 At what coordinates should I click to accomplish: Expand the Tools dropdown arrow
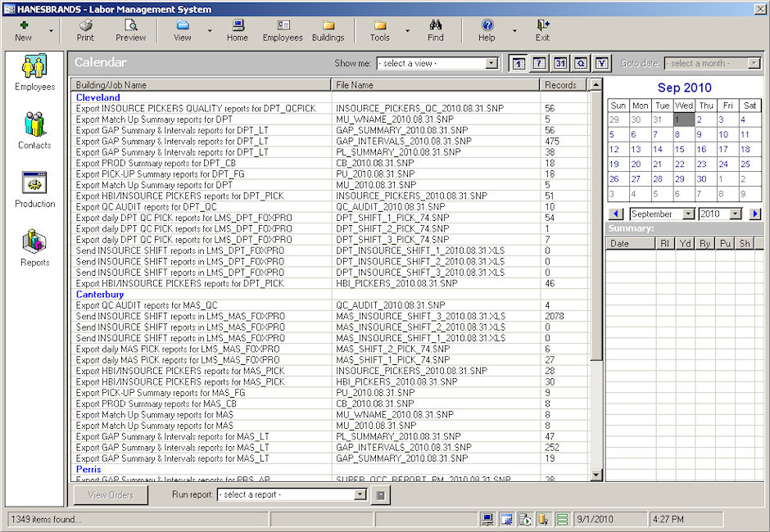407,31
